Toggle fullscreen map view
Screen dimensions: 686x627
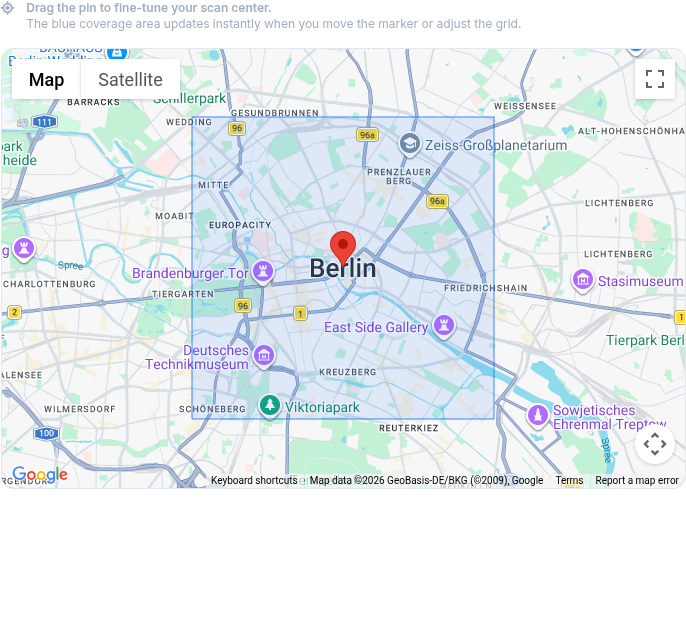[x=654, y=79]
